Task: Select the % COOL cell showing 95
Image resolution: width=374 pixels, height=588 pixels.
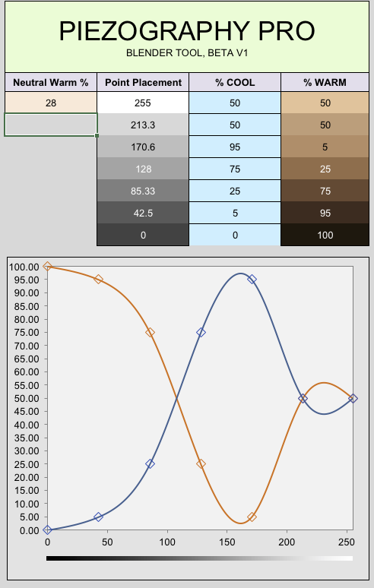Action: (x=235, y=147)
